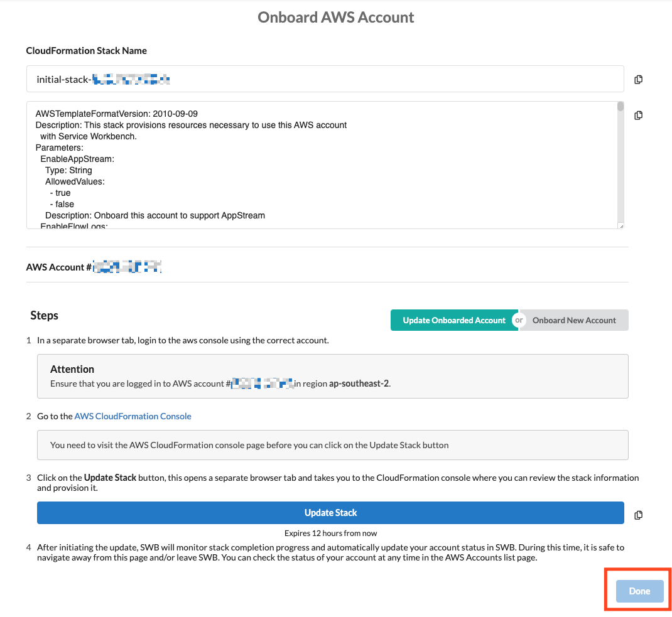Viewport: 672px width, 617px height.
Task: Select the YAML template text area
Action: click(x=314, y=163)
